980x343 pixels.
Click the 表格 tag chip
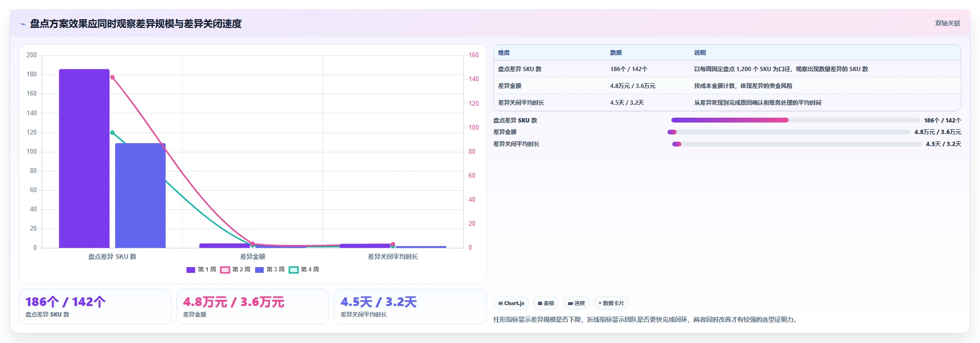546,303
